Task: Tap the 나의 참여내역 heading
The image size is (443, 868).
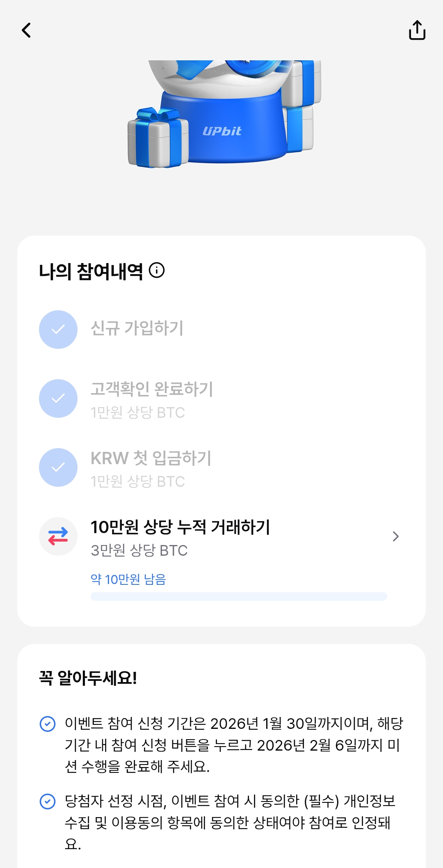Action: [x=91, y=271]
